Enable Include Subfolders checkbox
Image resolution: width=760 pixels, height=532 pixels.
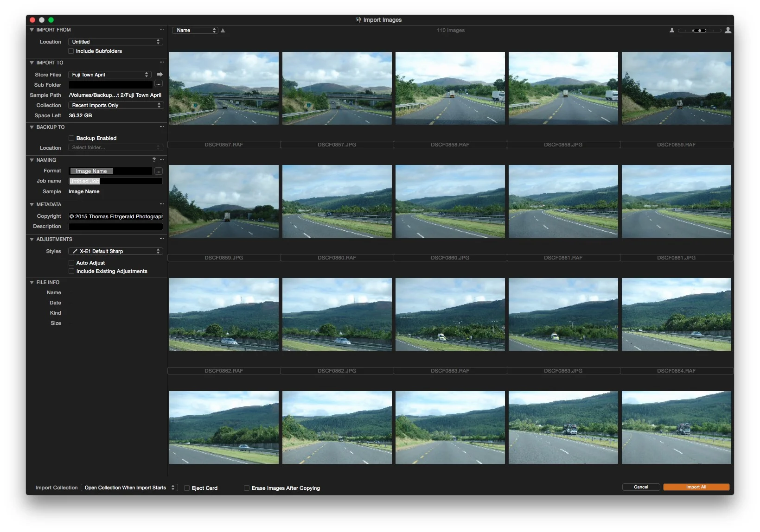(x=71, y=51)
